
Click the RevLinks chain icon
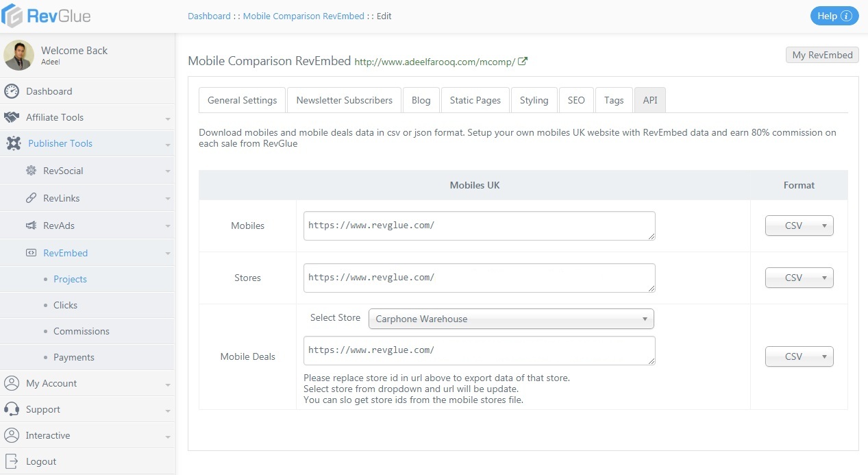pos(31,198)
